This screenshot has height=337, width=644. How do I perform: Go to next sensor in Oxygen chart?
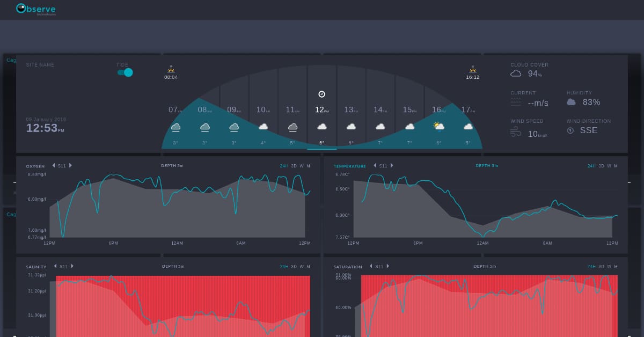pos(70,166)
